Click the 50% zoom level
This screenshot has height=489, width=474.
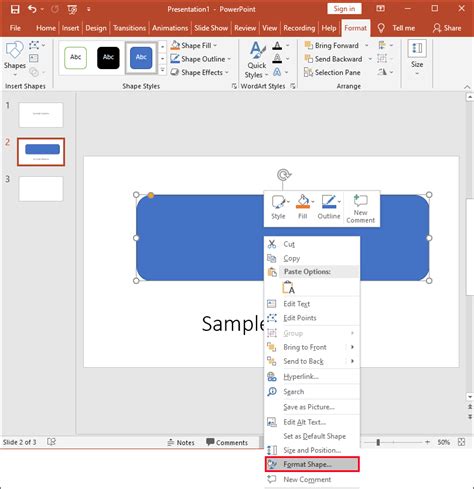coord(443,442)
